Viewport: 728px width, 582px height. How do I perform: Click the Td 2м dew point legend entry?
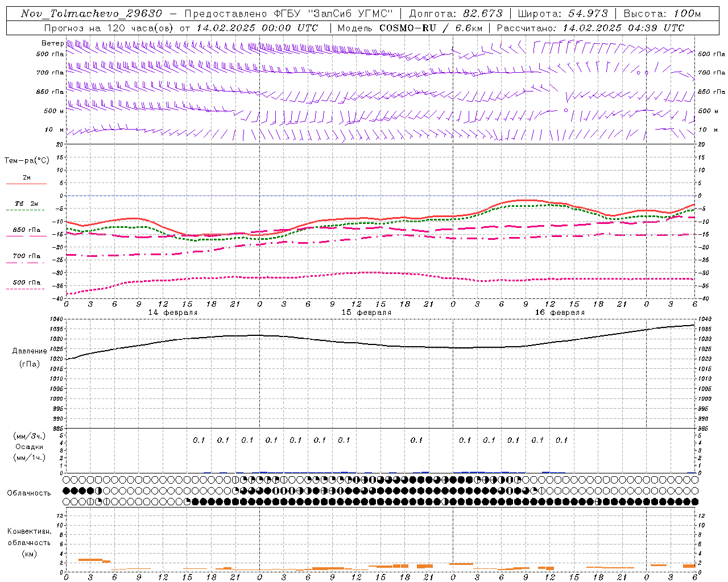26,206
